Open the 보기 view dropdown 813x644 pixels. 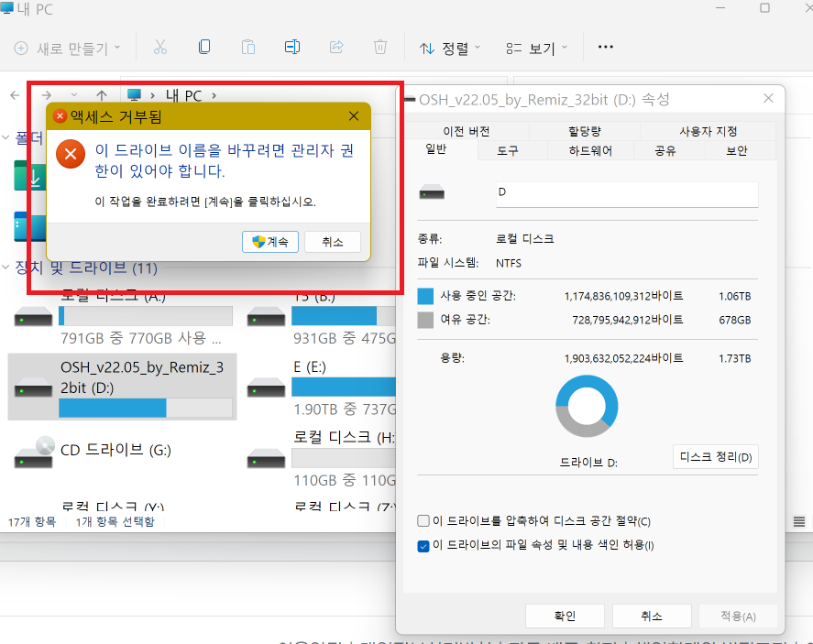(x=536, y=49)
